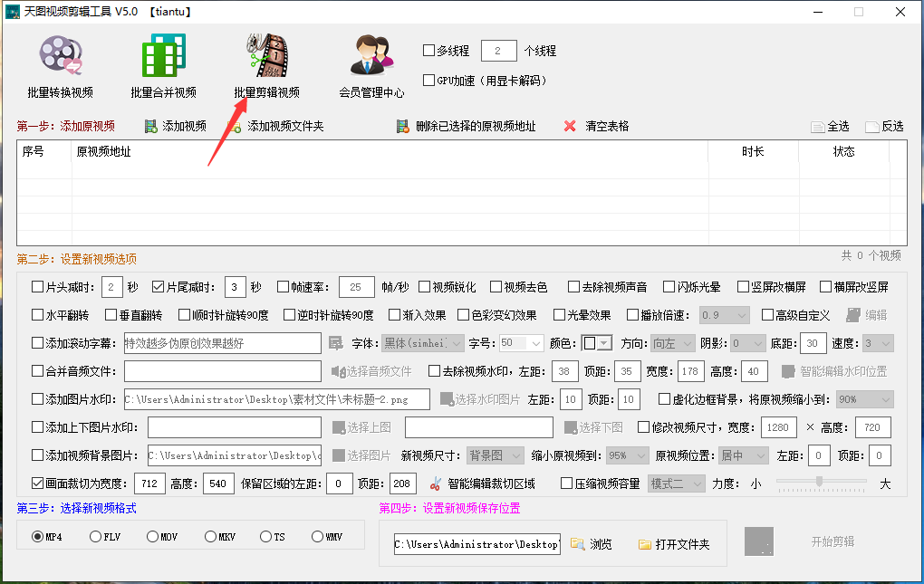This screenshot has width=924, height=584.
Task: Toggle the 片头减时 checkbox
Action: point(37,287)
